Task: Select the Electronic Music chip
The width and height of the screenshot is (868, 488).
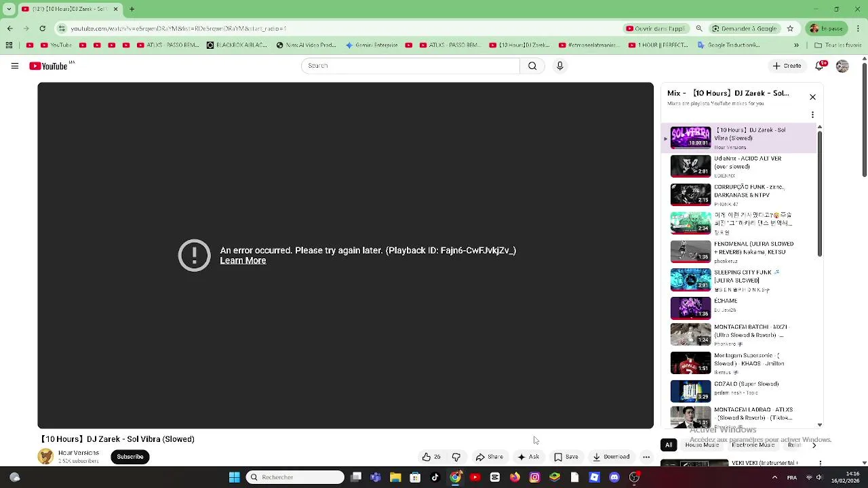Action: point(753,445)
